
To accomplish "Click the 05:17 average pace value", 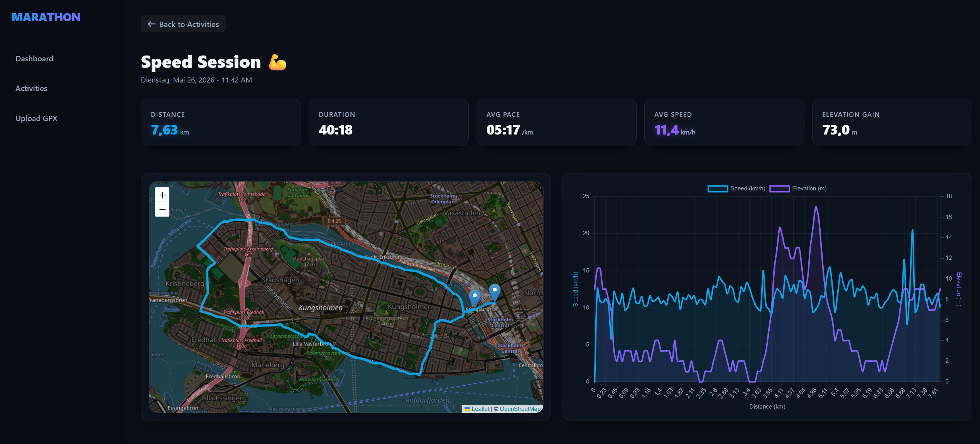I will click(510, 130).
